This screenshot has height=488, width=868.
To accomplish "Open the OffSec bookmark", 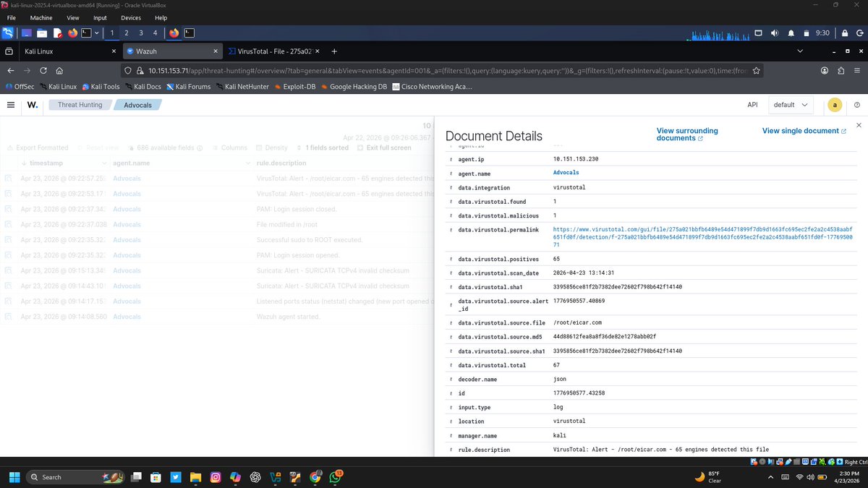I will [19, 86].
